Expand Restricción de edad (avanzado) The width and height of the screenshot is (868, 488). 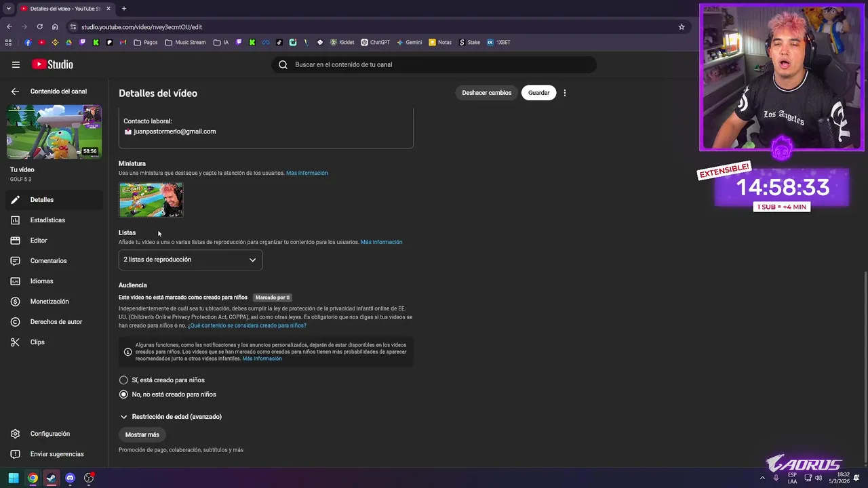[x=171, y=417]
